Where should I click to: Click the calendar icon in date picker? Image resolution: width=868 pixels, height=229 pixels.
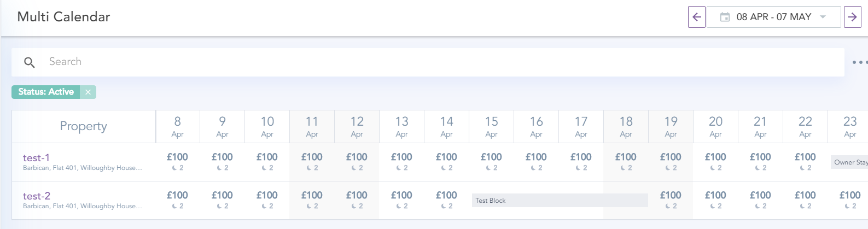[x=725, y=17]
